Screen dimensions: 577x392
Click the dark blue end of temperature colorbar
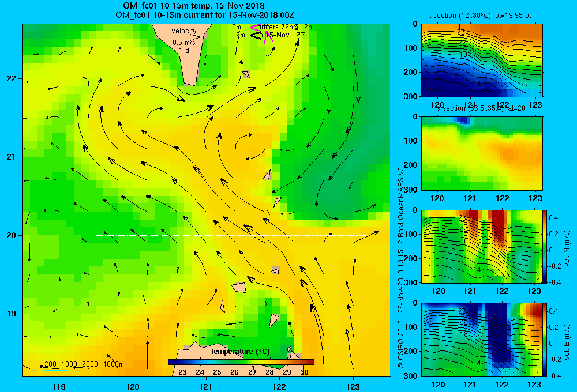[x=171, y=362]
